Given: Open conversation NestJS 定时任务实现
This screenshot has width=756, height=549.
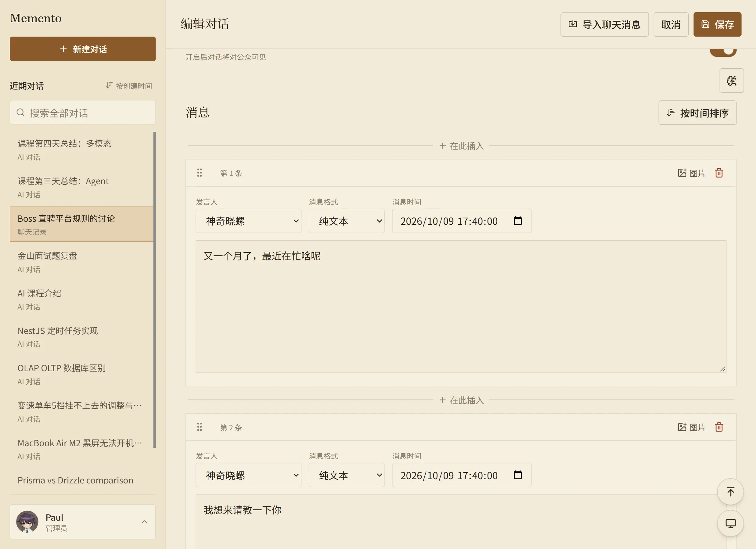Looking at the screenshot, I should point(81,337).
